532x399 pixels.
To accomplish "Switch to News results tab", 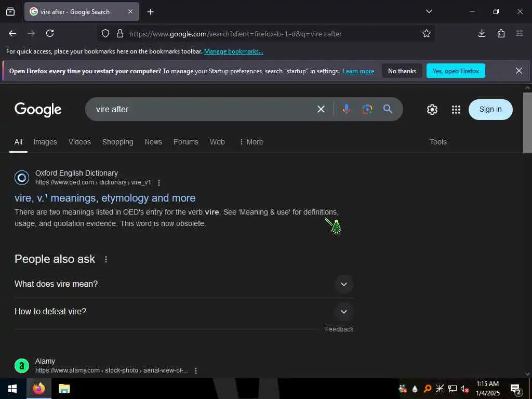I will click(x=153, y=142).
